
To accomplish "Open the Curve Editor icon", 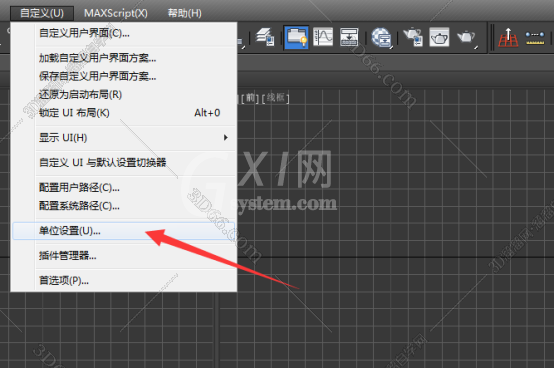I will (323, 37).
